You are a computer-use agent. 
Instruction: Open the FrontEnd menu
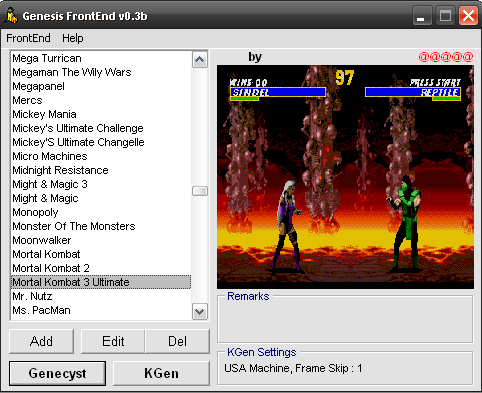click(28, 38)
